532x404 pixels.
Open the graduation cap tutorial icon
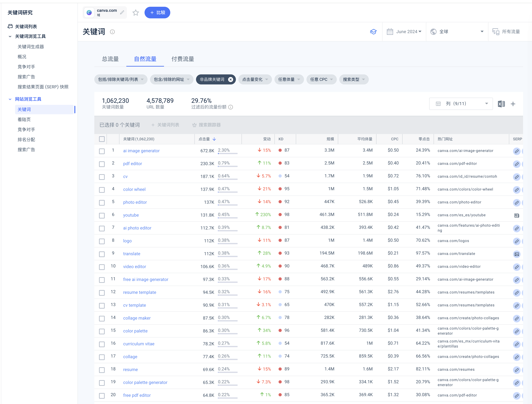[373, 32]
